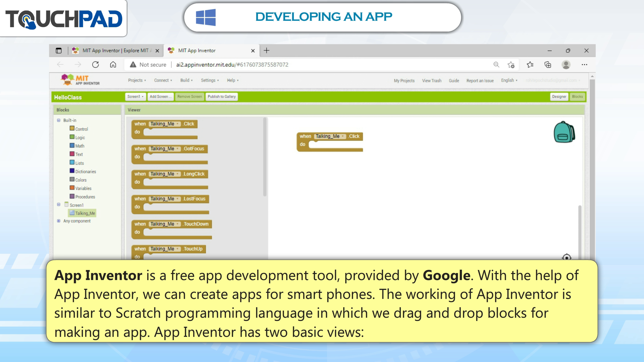Open the English language dropdown

tap(509, 80)
